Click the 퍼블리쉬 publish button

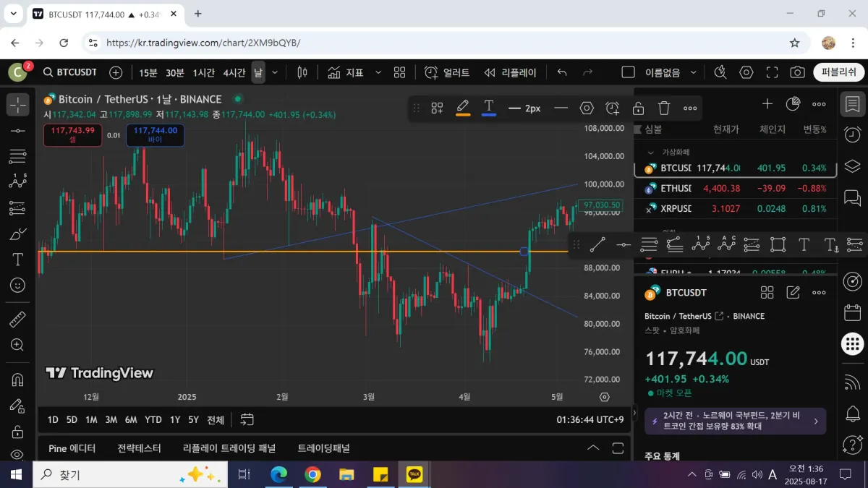coord(839,72)
